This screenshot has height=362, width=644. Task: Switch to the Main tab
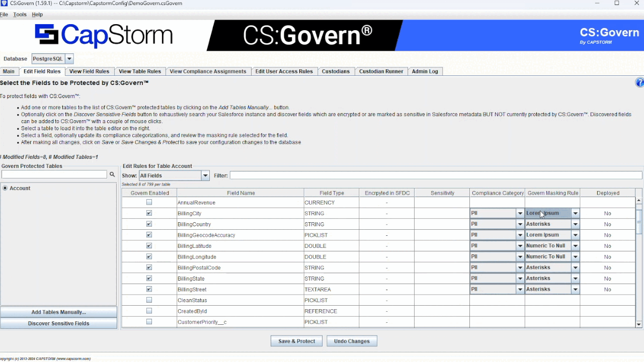click(x=9, y=71)
